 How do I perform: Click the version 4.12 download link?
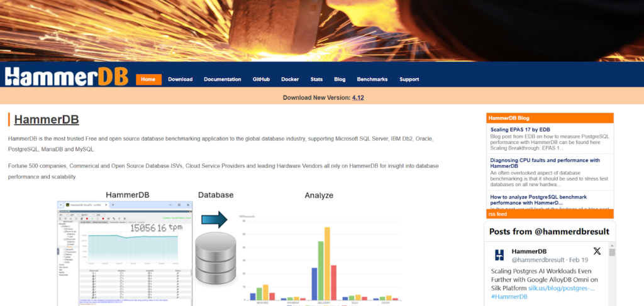(358, 97)
